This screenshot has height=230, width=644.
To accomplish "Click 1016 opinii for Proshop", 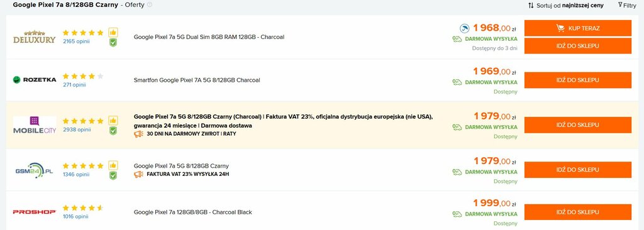I will pos(75,217).
